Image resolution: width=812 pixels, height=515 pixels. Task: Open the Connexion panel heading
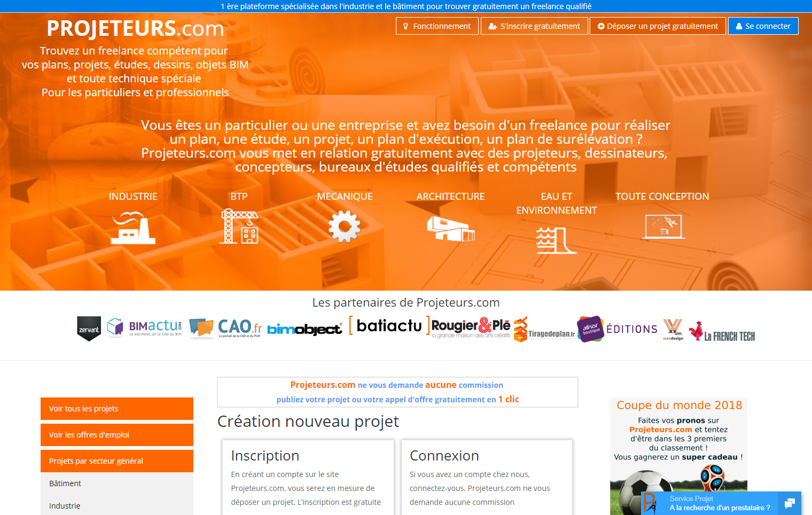coord(444,456)
